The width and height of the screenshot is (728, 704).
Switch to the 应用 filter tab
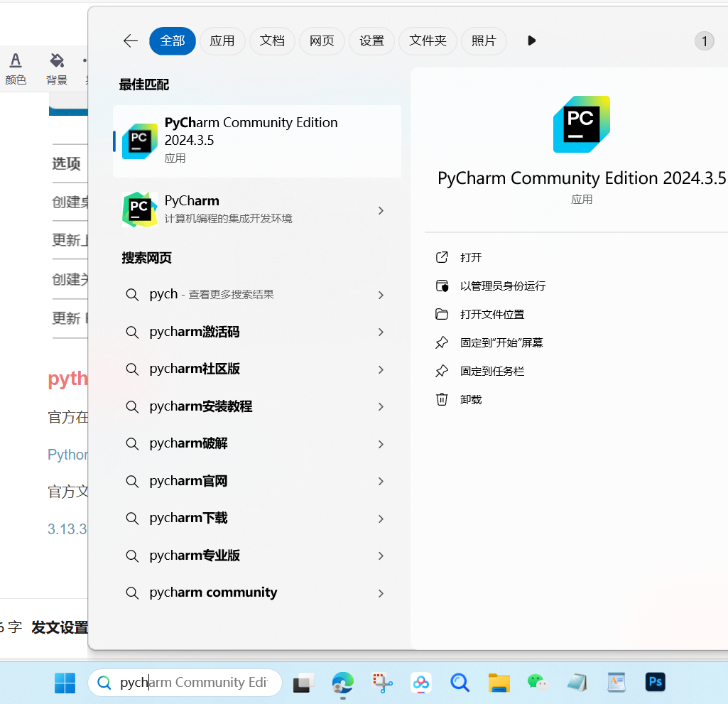click(222, 41)
